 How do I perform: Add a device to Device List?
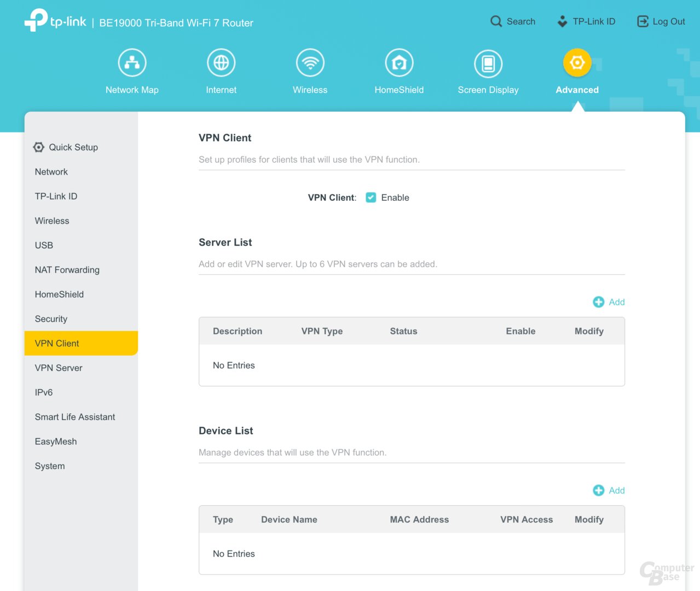(609, 490)
